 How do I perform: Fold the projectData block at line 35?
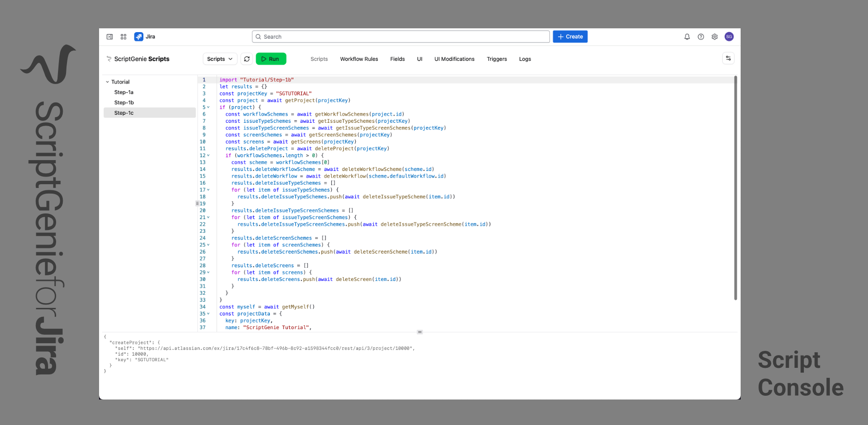(x=209, y=314)
